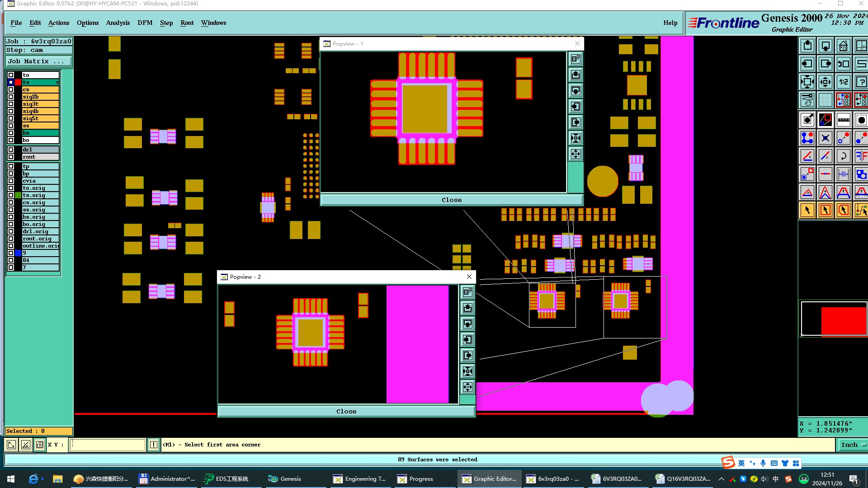Viewport: 868px width, 488px height.
Task: Toggle the grid display icon
Action: coord(825,100)
